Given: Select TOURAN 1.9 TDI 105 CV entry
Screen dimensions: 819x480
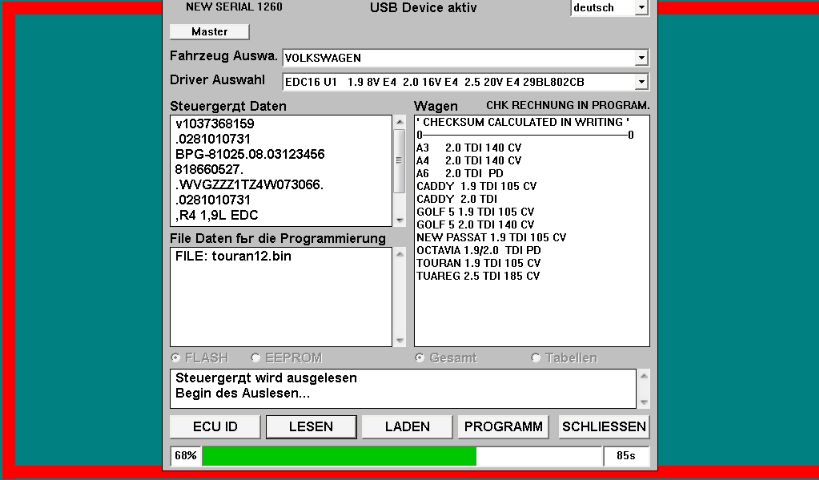Looking at the screenshot, I should pyautogui.click(x=478, y=263).
